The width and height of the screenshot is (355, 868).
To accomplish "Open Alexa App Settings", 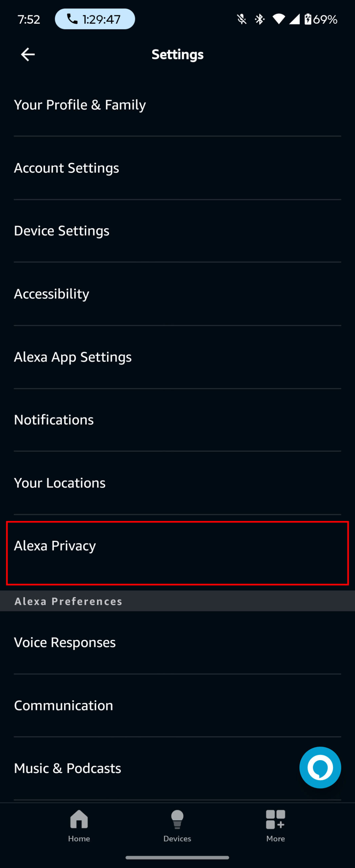I will tap(73, 357).
